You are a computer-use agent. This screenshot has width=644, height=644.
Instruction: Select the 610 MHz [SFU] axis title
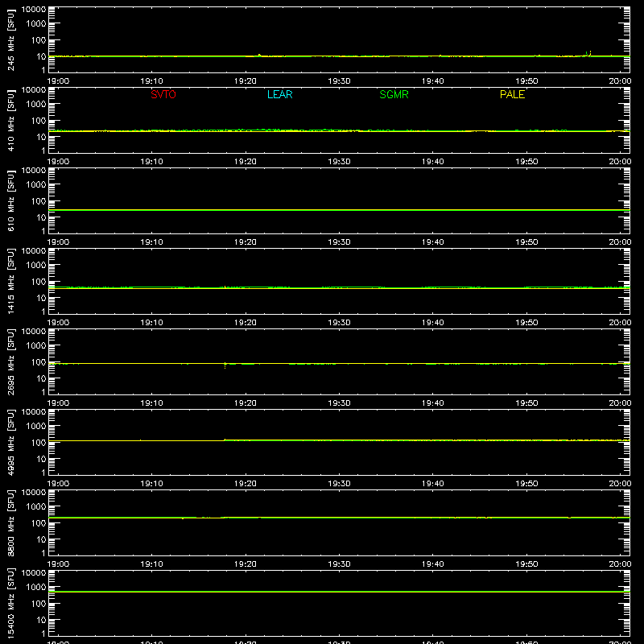(x=10, y=200)
